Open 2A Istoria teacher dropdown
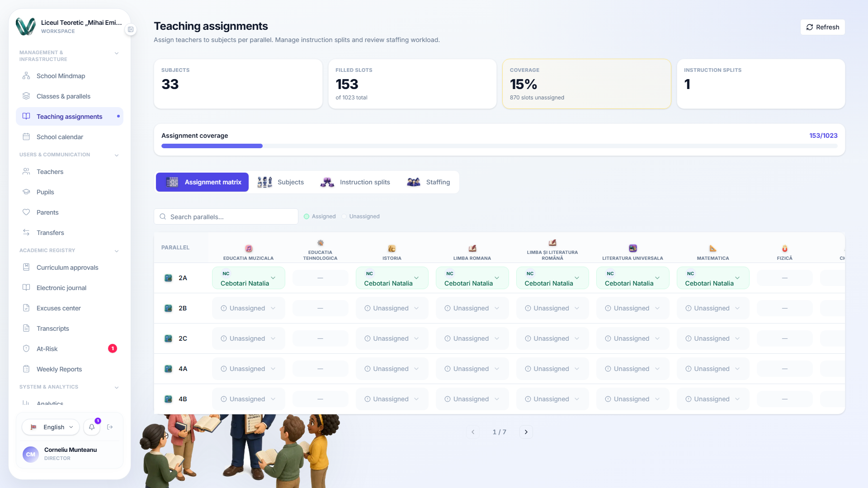Screen dimensions: 868x488 tap(392, 278)
